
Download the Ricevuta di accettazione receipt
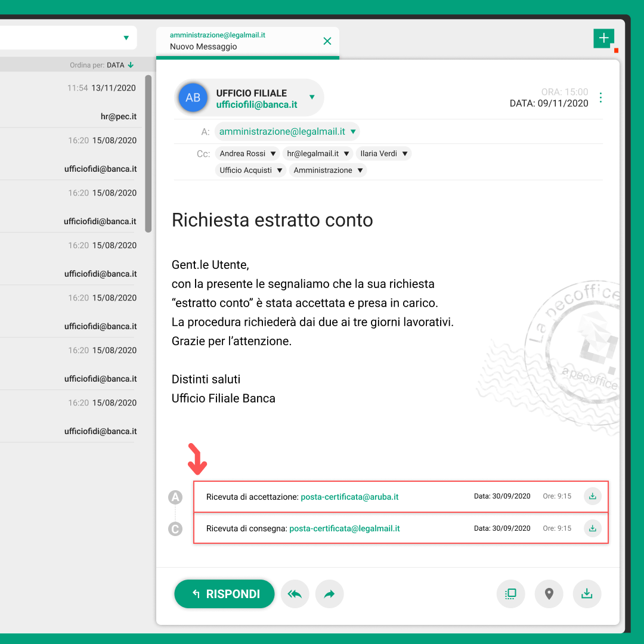tap(592, 496)
